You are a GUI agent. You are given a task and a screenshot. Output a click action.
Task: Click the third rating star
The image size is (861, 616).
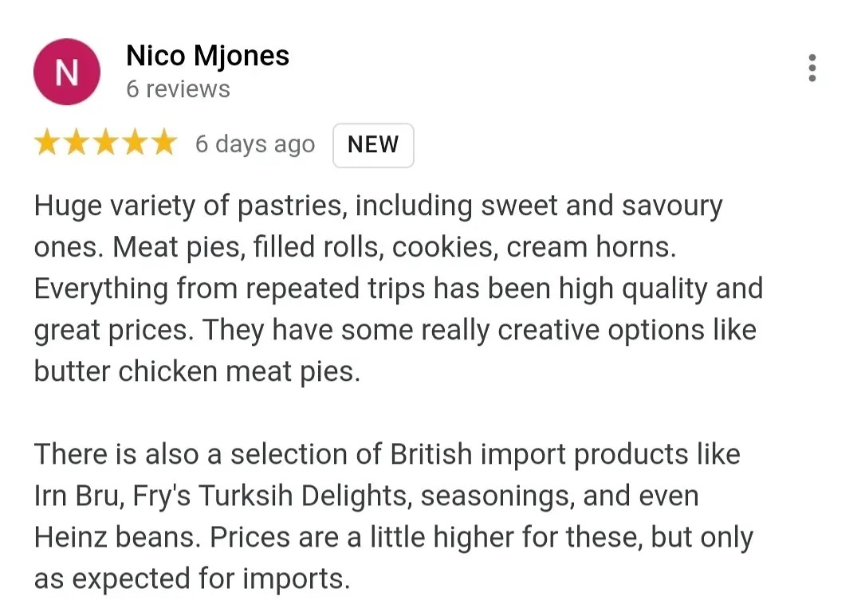(105, 144)
